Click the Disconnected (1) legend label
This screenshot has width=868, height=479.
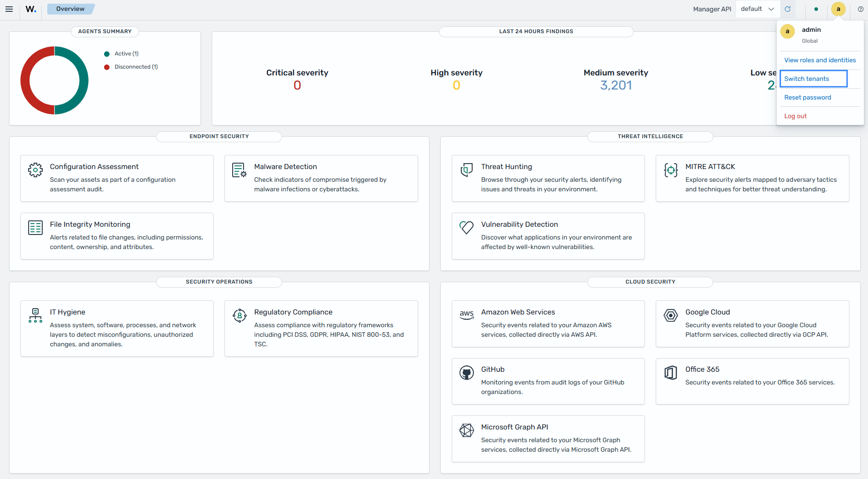pyautogui.click(x=136, y=67)
